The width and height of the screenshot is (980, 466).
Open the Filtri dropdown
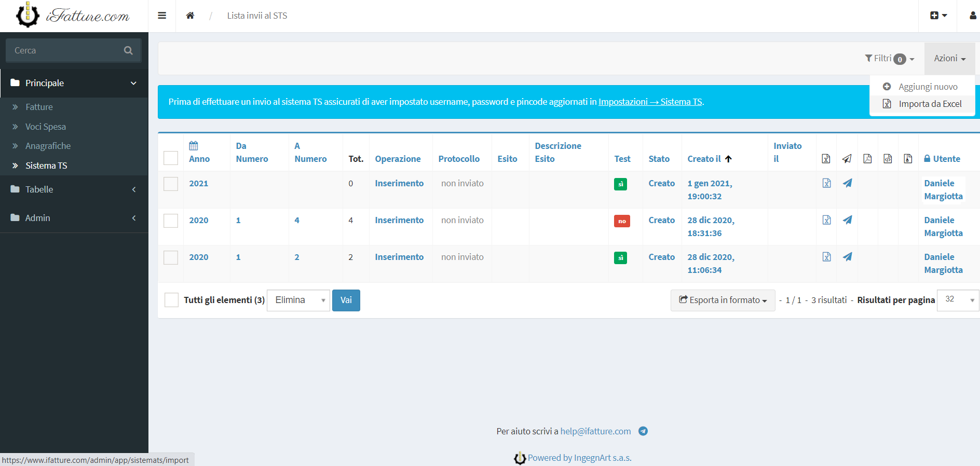click(x=889, y=59)
